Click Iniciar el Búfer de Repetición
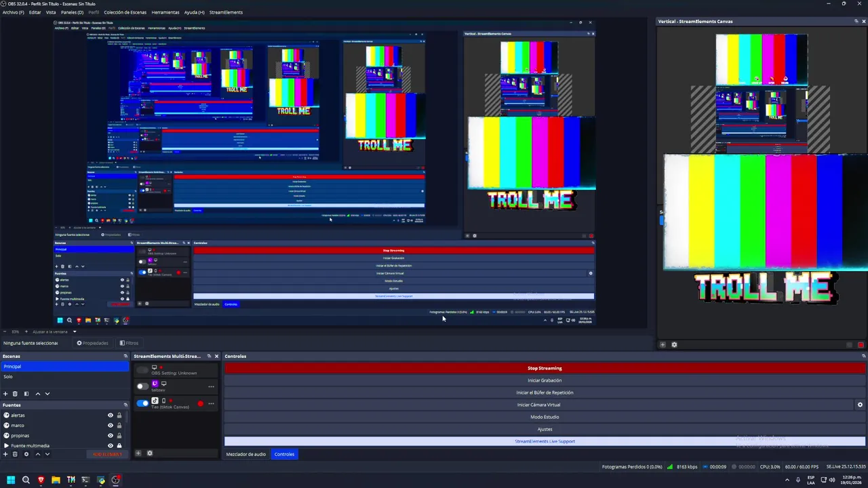The height and width of the screenshot is (488, 868). (545, 392)
